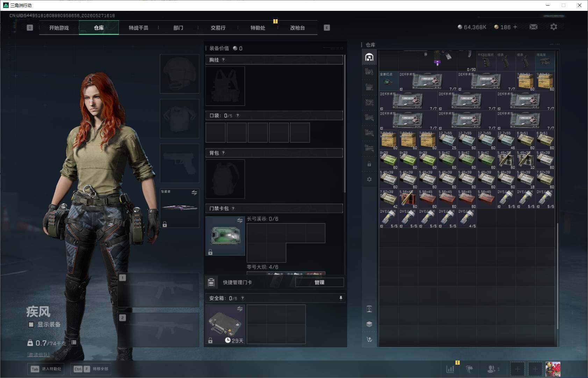Open the mail inbox envelope icon

[x=533, y=27]
